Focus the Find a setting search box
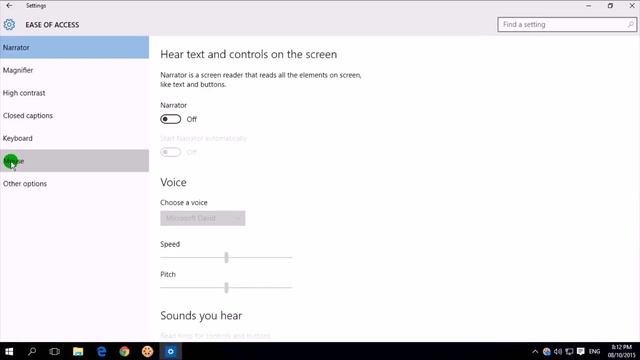This screenshot has width=640, height=360. 567,24
